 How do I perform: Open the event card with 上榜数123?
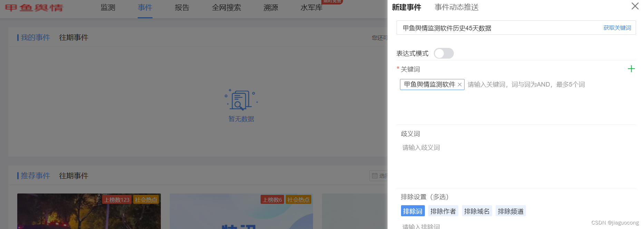tap(89, 211)
